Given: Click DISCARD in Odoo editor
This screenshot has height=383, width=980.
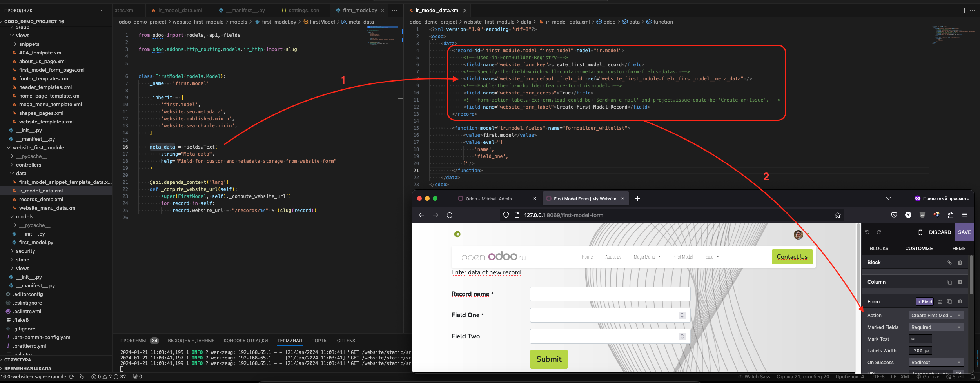Looking at the screenshot, I should click(940, 232).
